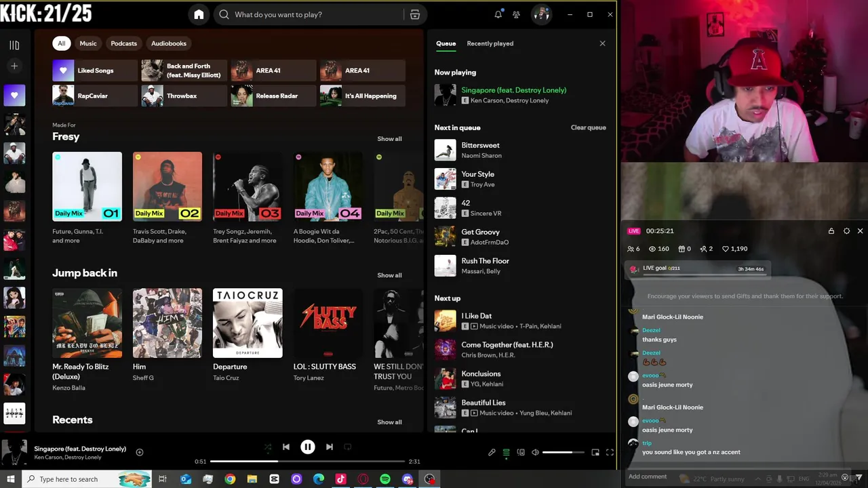The width and height of the screenshot is (868, 488).
Task: Open Google Chrome from the taskbar
Action: 230,479
